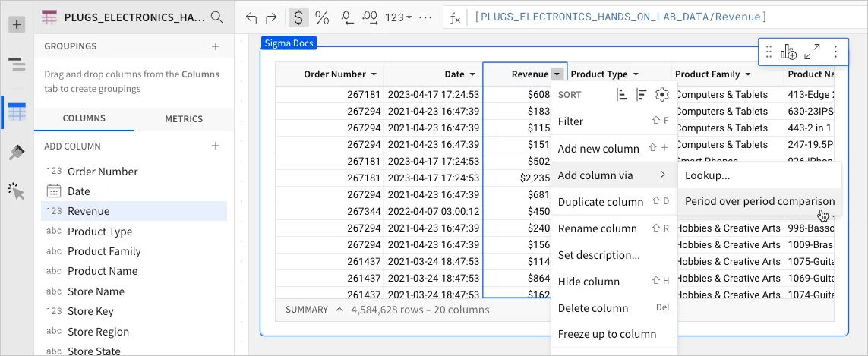
Task: Open the actions cursor-click icon
Action: point(17,191)
